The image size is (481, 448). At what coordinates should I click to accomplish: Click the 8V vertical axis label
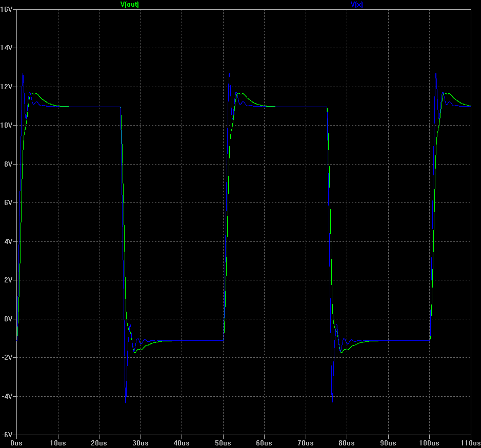8,164
